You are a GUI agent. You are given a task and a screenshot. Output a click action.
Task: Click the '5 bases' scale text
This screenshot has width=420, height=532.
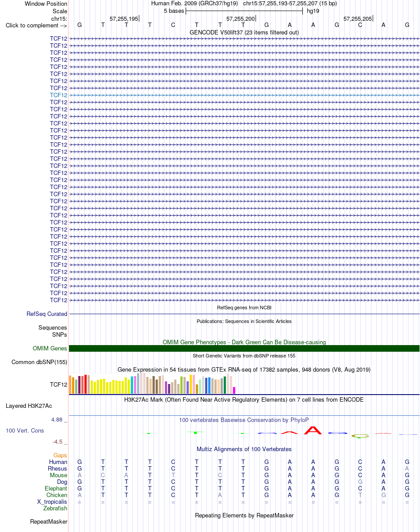(174, 11)
